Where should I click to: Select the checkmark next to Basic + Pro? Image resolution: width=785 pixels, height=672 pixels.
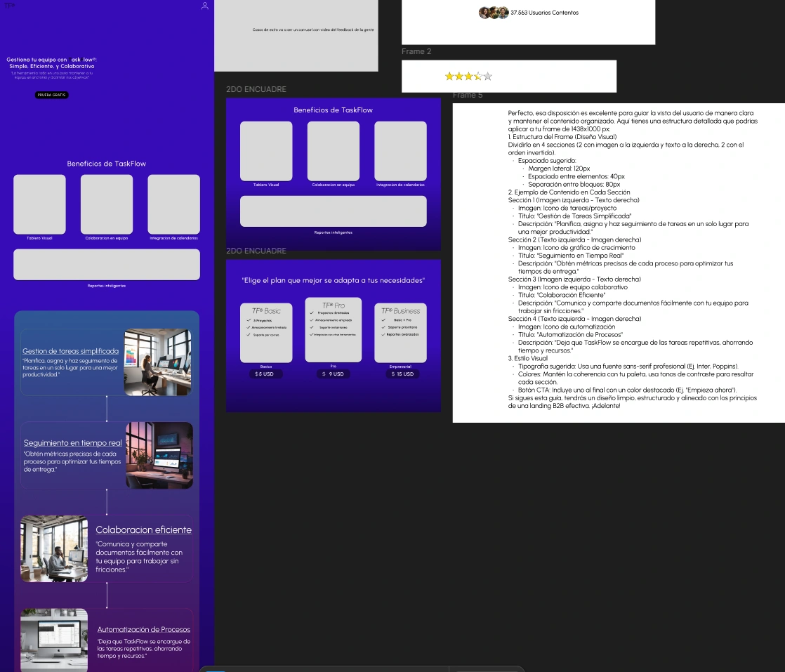383,320
